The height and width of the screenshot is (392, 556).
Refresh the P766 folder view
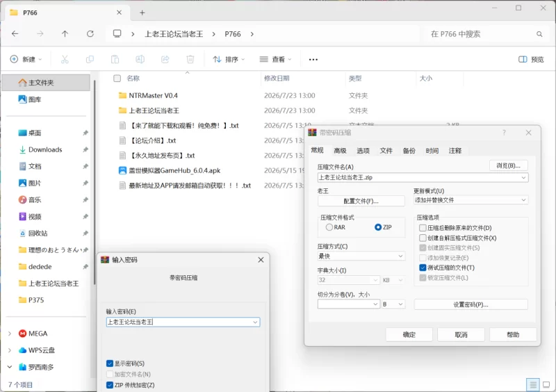(x=90, y=33)
